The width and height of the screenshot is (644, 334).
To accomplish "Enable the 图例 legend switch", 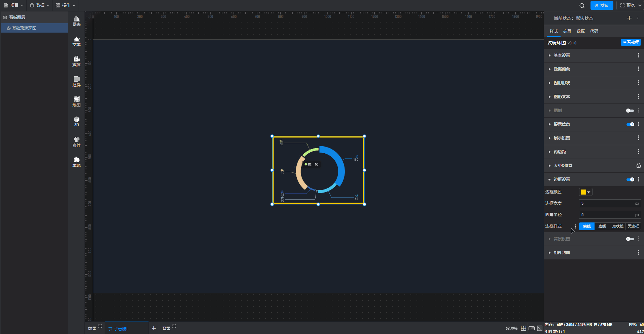I will [630, 111].
